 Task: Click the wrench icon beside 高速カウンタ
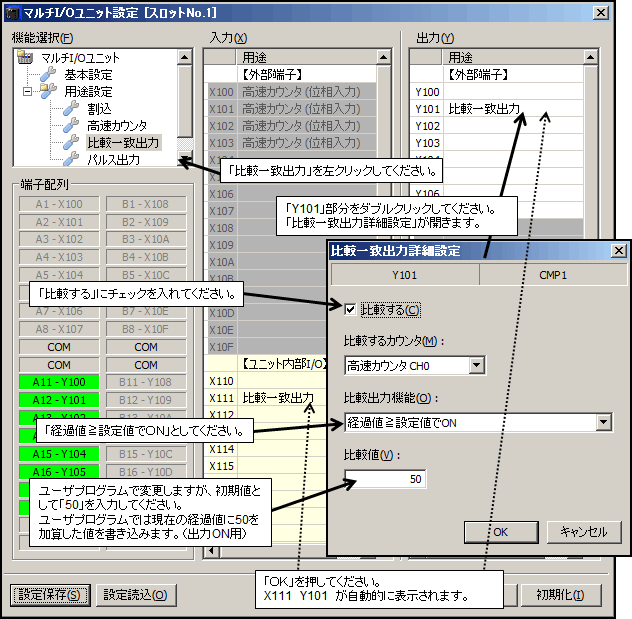tap(70, 126)
